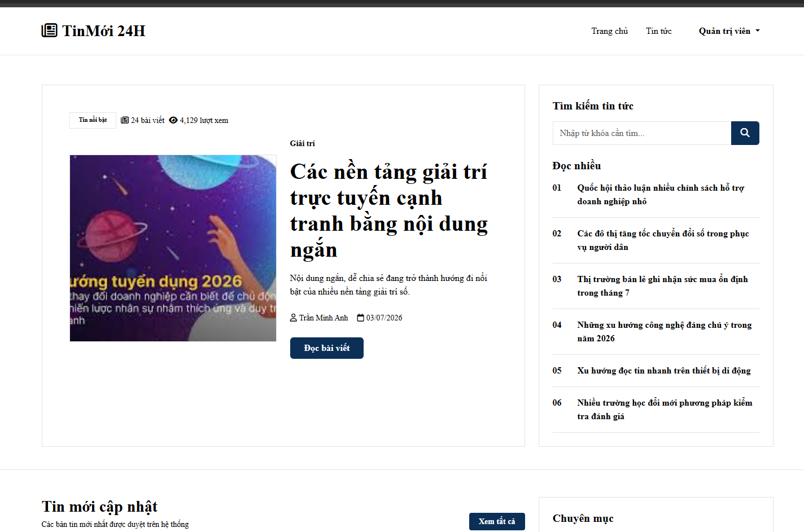Open article Những xu hướng công nghệ đáng chú ý
This screenshot has height=532, width=804.
[664, 332]
